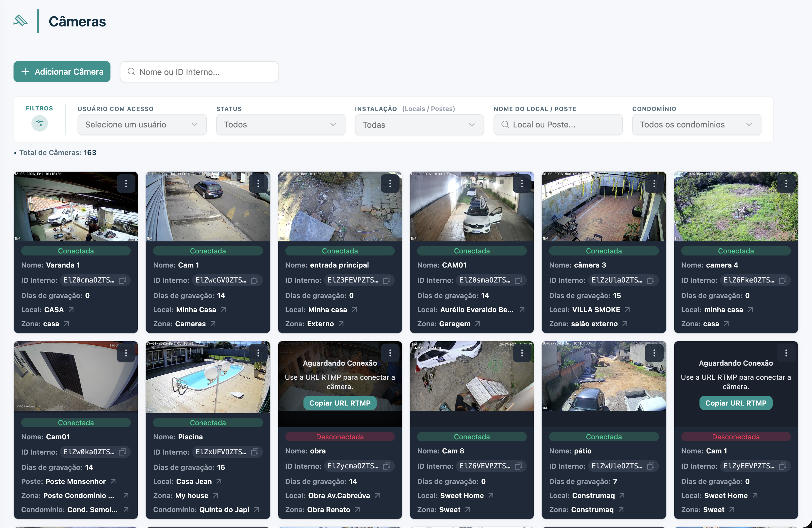This screenshot has height=528, width=812.
Task: Open the Instalação dropdown showing Todas
Action: (x=419, y=125)
